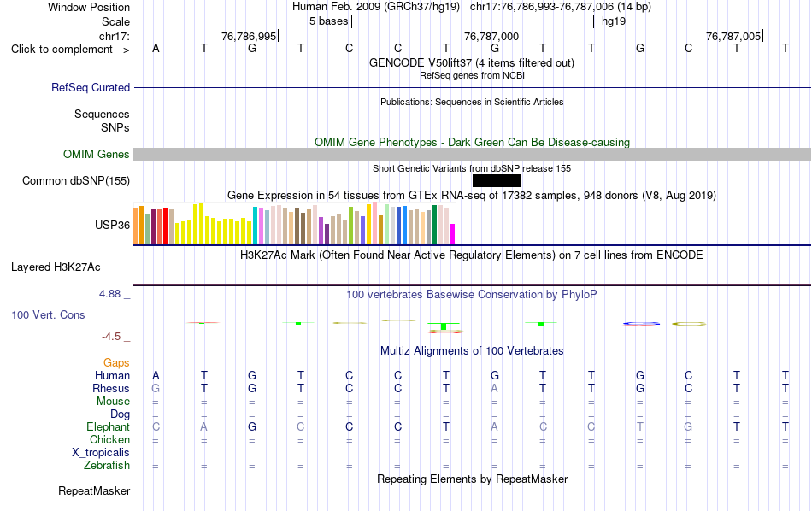Image resolution: width=812 pixels, height=511 pixels.
Task: Click the gray OMIM Genes bar
Action: click(x=472, y=155)
